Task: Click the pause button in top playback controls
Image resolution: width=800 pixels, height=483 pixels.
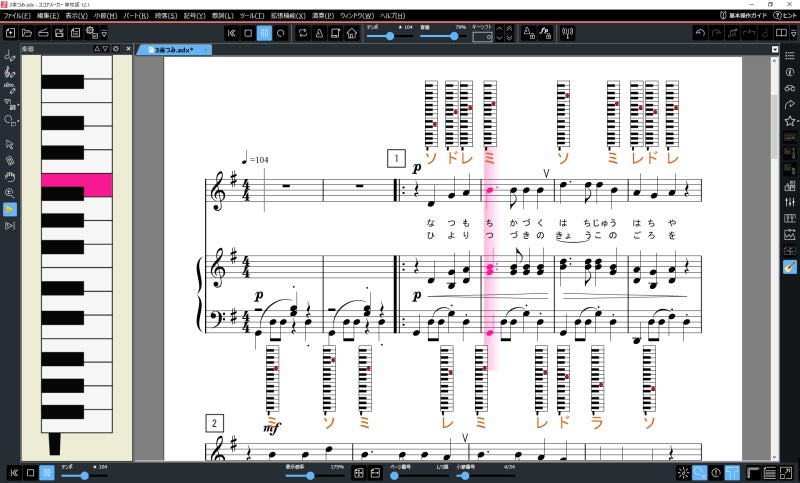Action: pos(264,33)
